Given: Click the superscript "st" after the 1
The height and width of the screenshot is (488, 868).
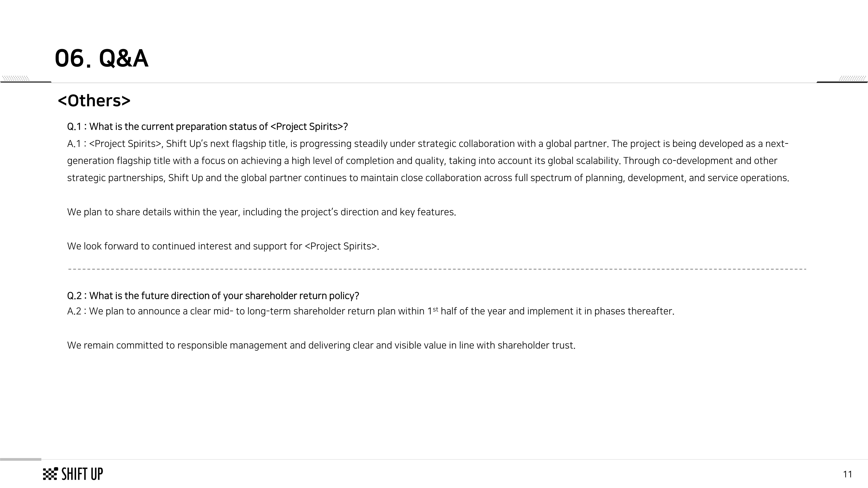Looking at the screenshot, I should (435, 309).
